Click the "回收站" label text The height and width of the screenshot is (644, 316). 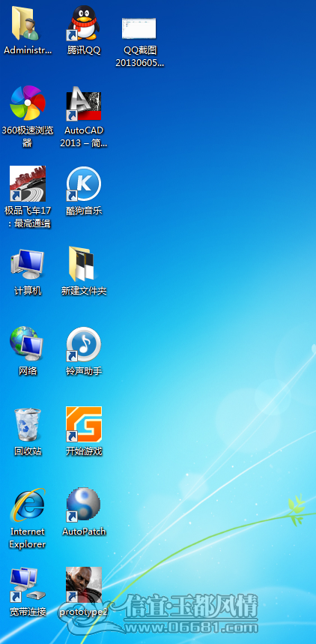[28, 451]
